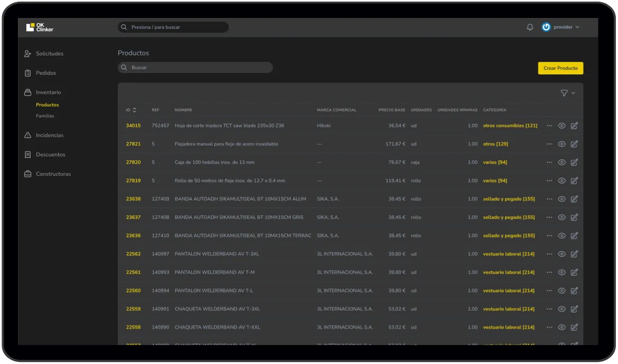Open category link sellado y pegado [155]
This screenshot has width=618, height=364.
coord(509,199)
